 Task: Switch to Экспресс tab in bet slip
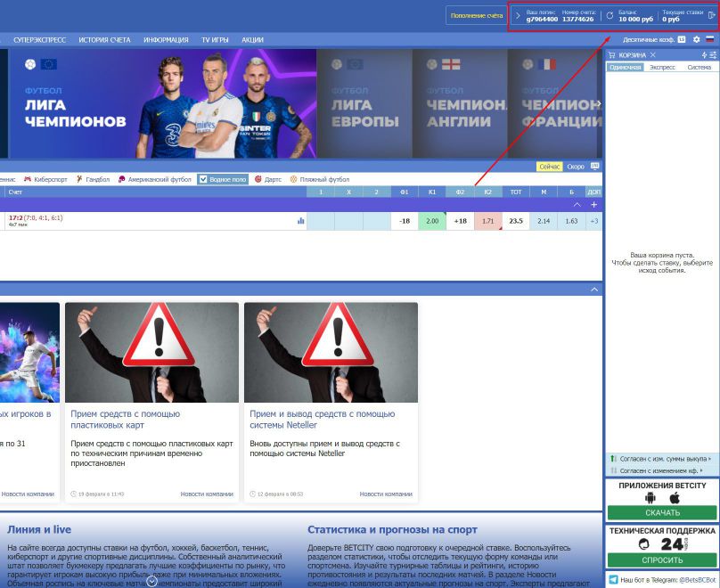coord(662,68)
